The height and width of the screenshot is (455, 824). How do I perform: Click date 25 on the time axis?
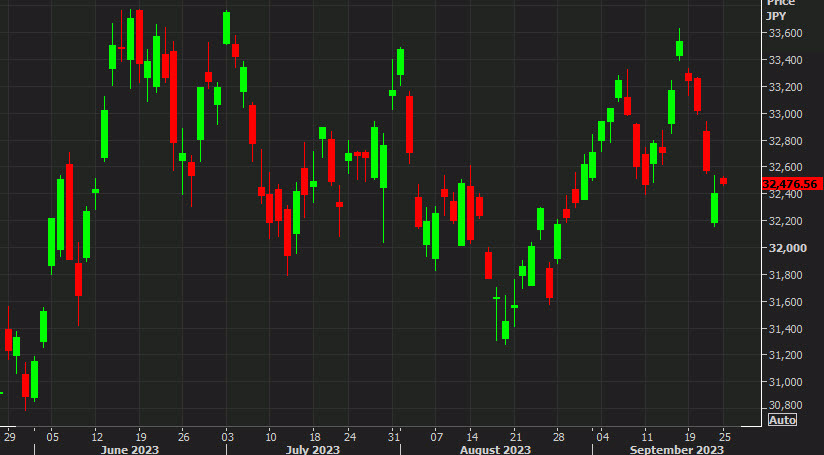(x=724, y=437)
